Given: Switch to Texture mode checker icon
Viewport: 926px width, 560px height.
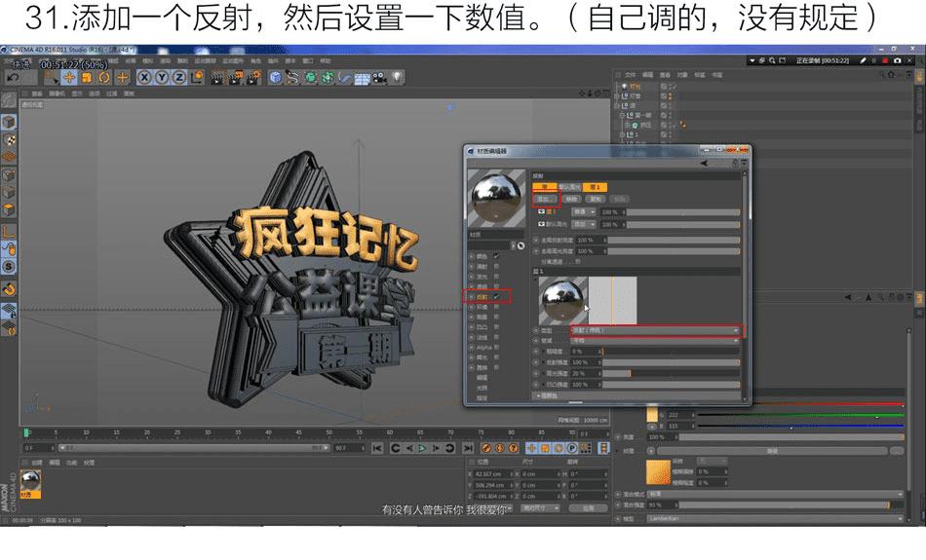Looking at the screenshot, I should point(8,140).
